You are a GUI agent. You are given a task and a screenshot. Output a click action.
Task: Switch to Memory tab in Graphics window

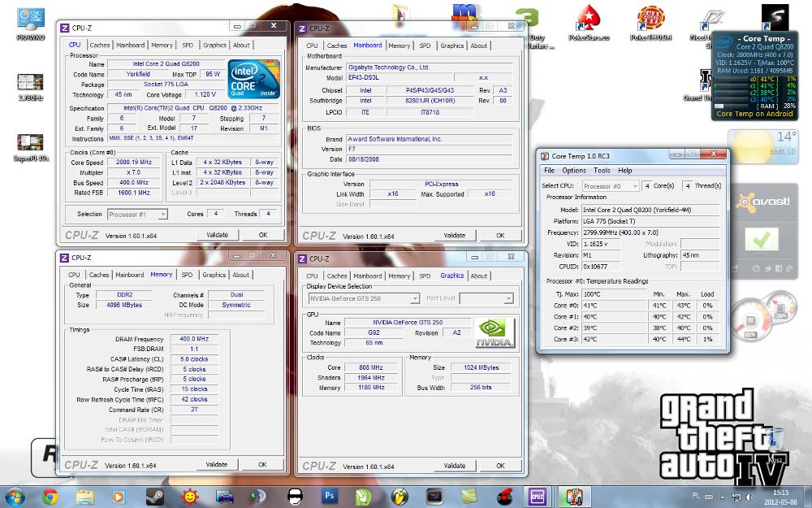(x=399, y=276)
